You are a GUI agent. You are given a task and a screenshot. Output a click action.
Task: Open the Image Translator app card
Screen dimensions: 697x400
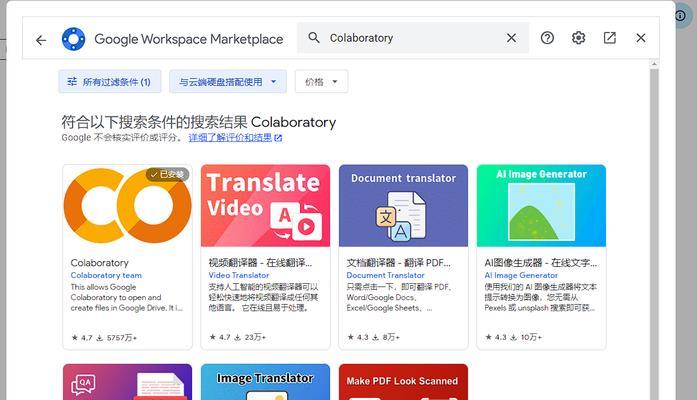265,382
